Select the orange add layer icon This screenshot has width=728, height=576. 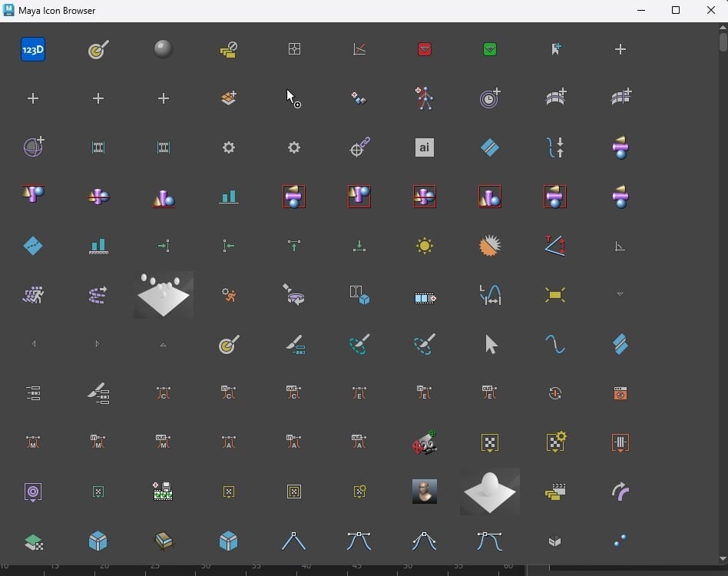[x=228, y=98]
